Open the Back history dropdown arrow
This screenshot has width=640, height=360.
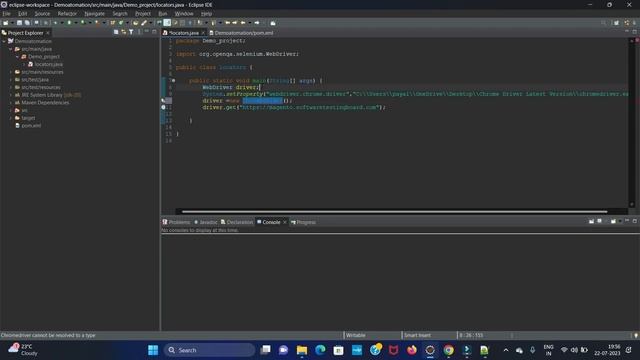250,23
